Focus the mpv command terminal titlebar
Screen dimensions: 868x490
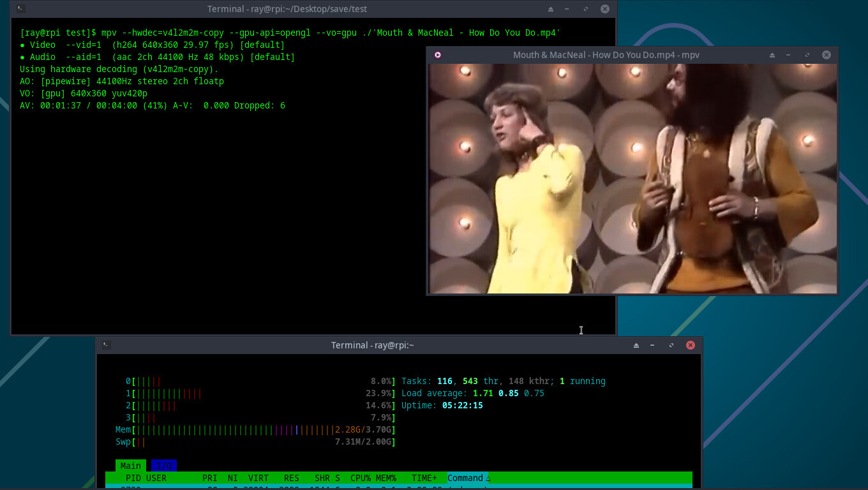coord(287,9)
